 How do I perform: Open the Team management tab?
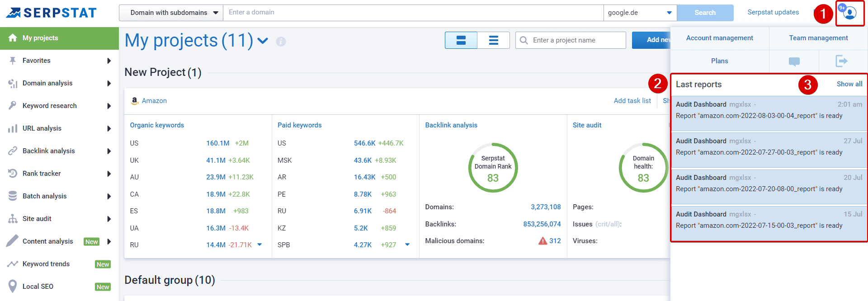click(818, 38)
